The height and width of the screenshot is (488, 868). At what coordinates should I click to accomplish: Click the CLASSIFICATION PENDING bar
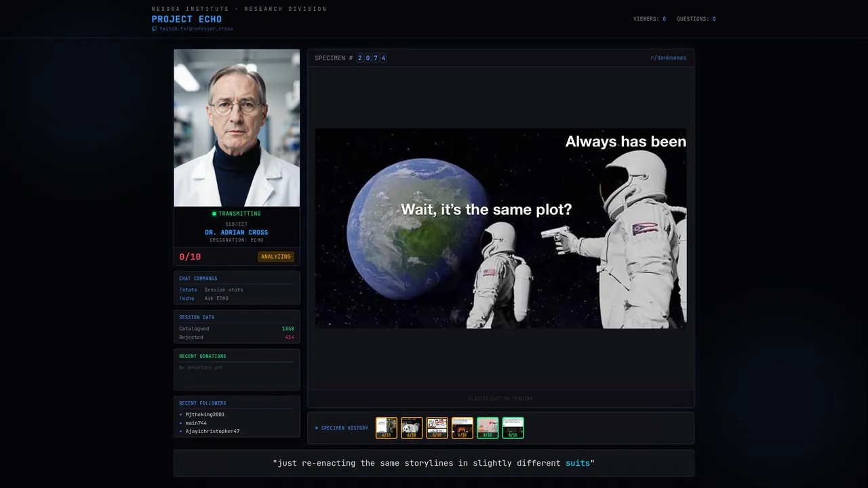tap(500, 399)
